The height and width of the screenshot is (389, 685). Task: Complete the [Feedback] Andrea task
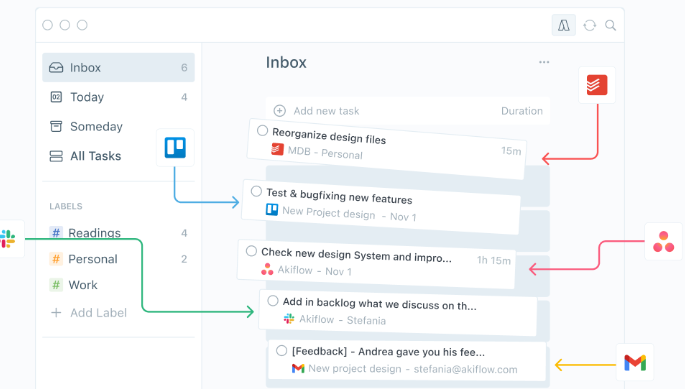coord(281,351)
